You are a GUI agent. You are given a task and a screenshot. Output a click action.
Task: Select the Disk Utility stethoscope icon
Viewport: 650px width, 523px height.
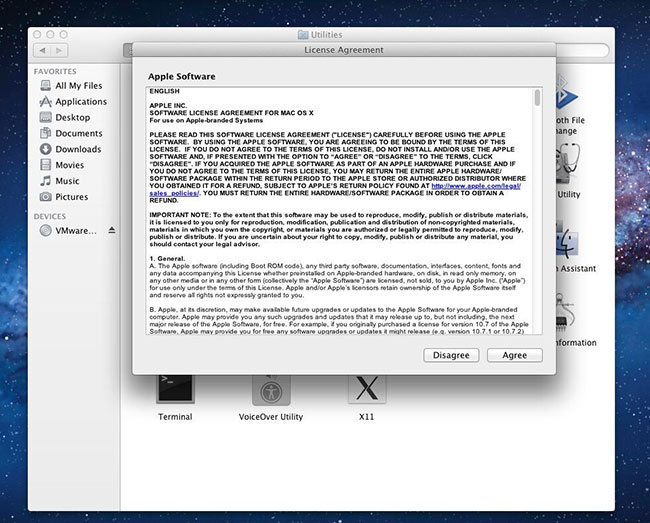(568, 165)
